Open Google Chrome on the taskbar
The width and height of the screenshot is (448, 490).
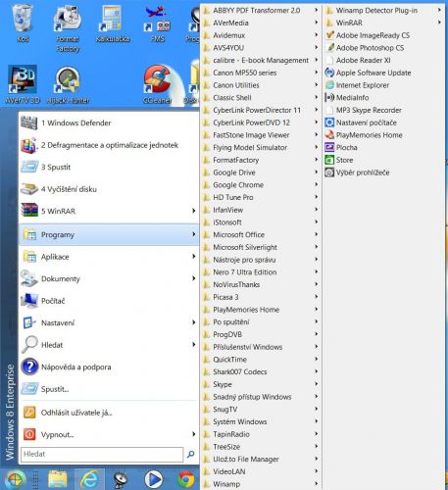[x=186, y=479]
